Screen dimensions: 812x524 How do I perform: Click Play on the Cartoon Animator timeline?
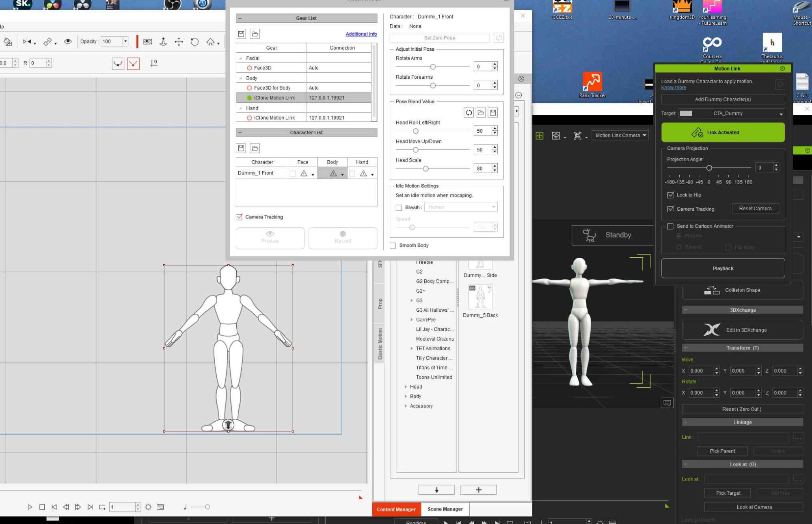click(x=30, y=507)
